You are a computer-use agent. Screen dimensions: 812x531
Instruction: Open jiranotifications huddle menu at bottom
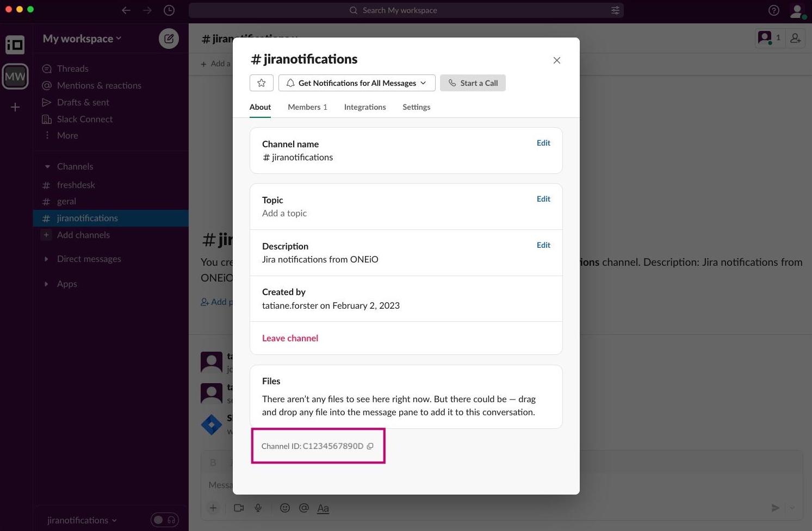pyautogui.click(x=82, y=520)
